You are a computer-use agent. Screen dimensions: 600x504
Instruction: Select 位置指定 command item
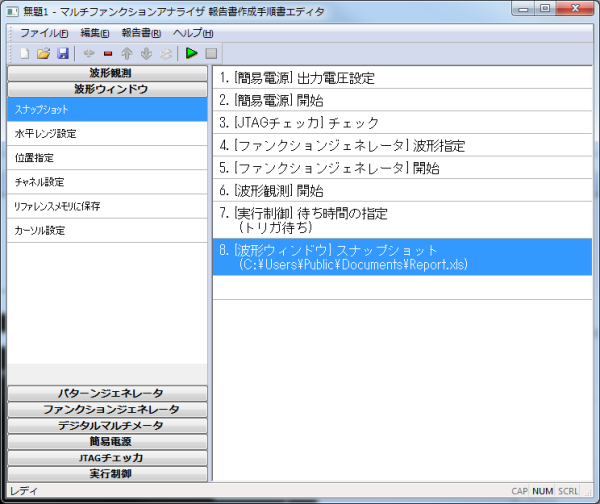tap(107, 158)
